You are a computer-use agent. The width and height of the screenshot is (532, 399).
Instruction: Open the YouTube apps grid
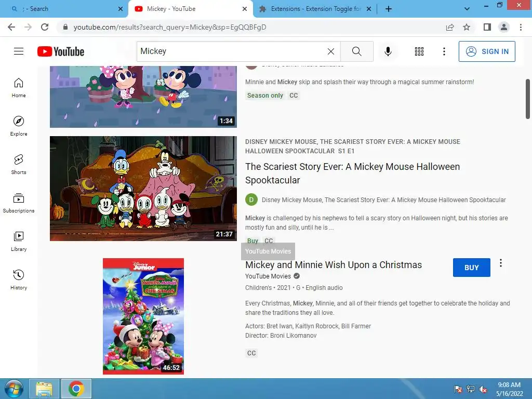tap(419, 51)
